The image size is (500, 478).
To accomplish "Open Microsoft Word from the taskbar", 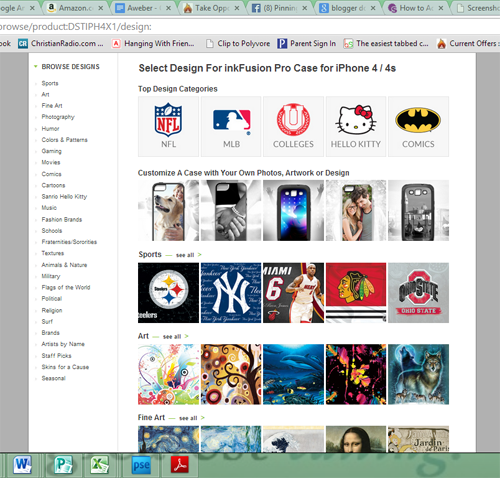I will click(x=22, y=465).
